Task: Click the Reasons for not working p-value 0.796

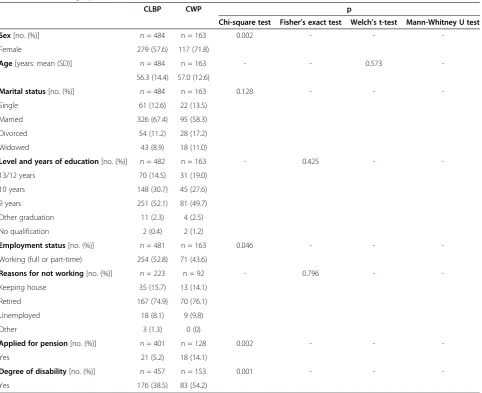Action: [x=310, y=273]
